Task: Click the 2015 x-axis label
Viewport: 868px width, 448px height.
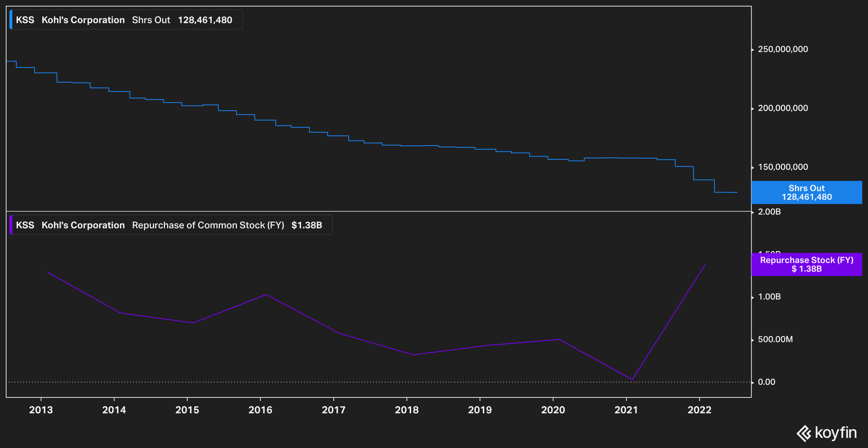Action: pos(187,410)
